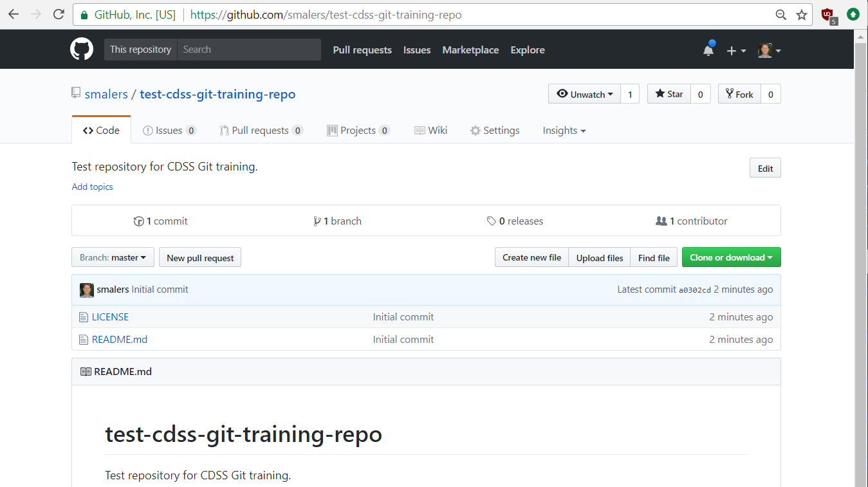
Task: Expand the Clone or download dropdown
Action: [x=732, y=257]
